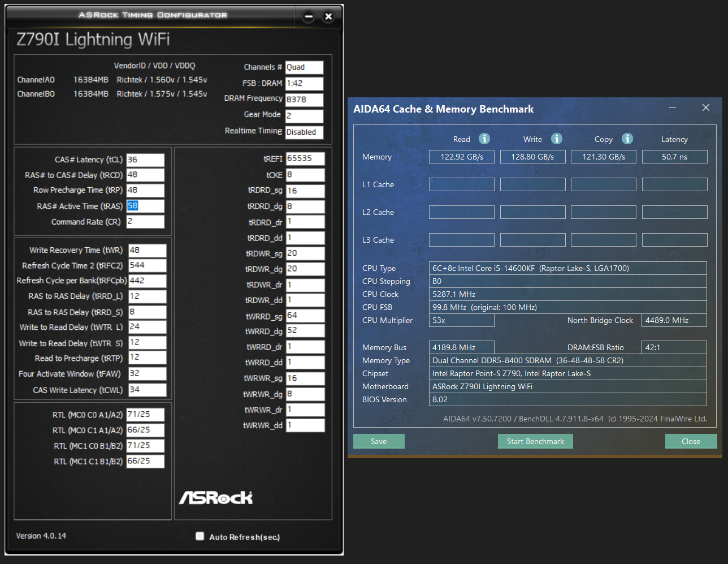Enable the Auto Refresh(sec) checkbox
728x564 pixels.
(200, 536)
